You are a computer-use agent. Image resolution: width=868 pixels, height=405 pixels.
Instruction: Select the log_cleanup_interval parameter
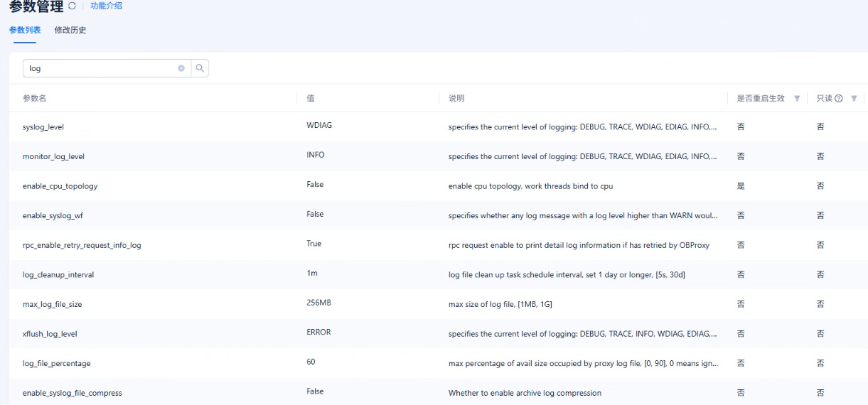(x=58, y=275)
